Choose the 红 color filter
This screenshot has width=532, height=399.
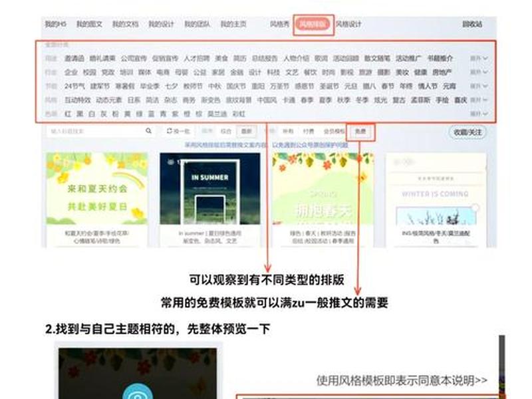pos(68,114)
